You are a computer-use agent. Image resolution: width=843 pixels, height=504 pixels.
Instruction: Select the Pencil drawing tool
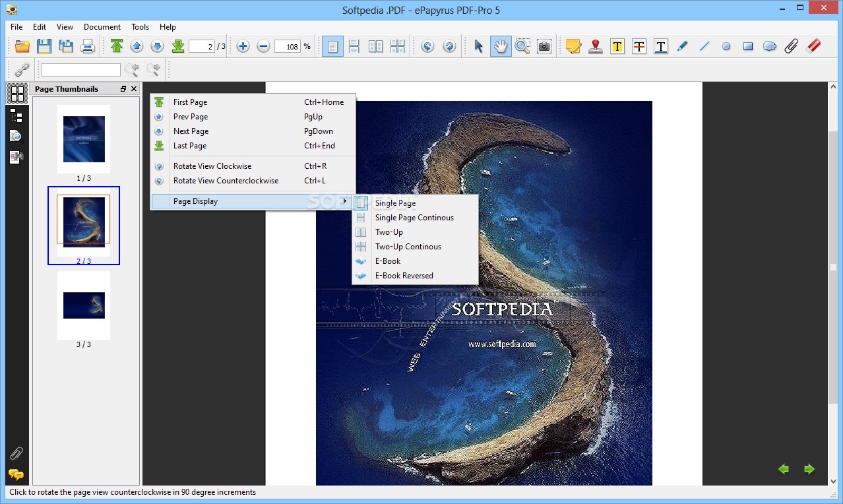(683, 46)
